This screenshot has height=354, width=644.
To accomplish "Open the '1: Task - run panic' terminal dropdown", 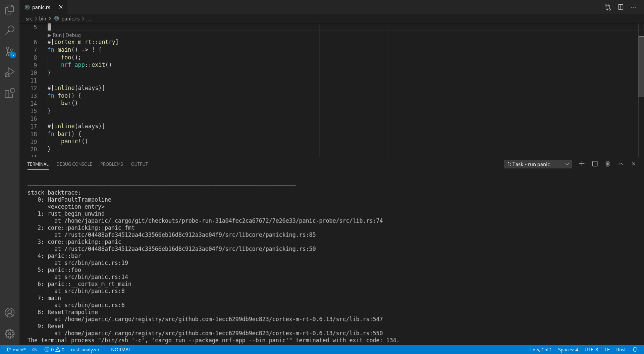I will click(x=538, y=164).
